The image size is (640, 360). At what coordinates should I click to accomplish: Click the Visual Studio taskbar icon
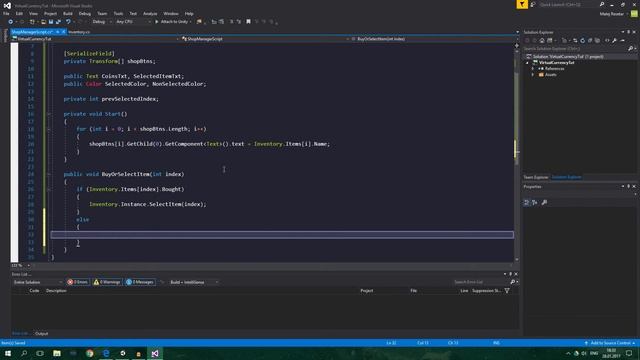click(155, 353)
